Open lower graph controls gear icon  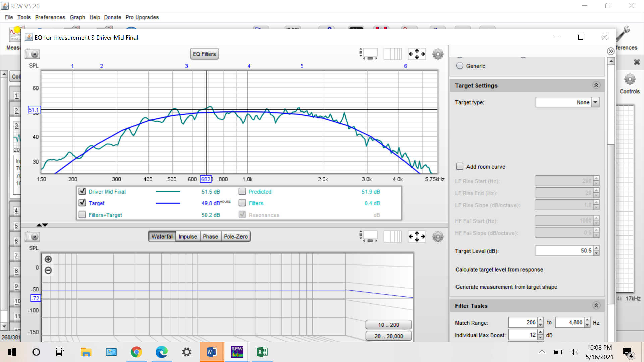click(438, 237)
